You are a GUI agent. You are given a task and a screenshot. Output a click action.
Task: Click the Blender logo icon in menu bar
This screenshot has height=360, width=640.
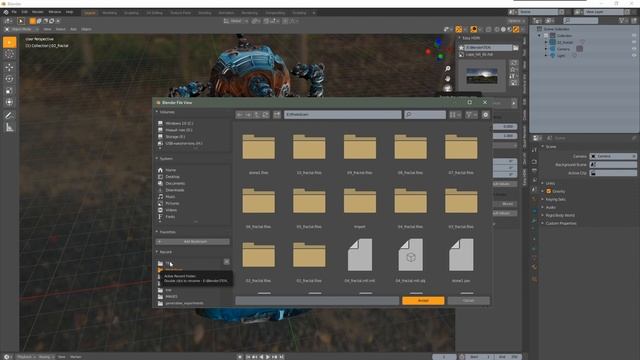coord(6,13)
